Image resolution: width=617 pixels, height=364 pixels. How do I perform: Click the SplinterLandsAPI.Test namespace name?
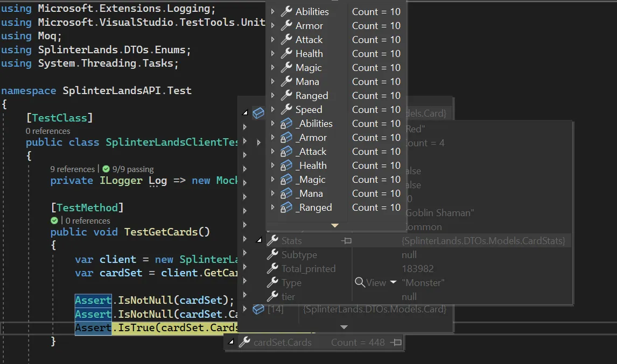coord(127,90)
